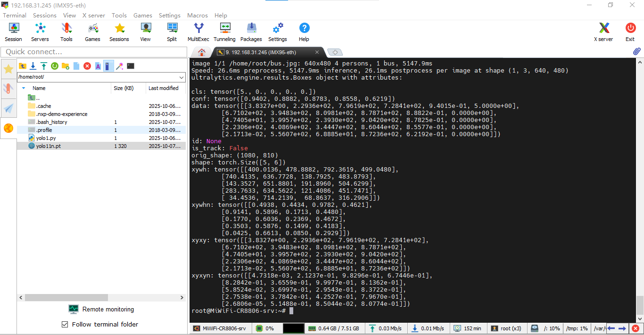
Task: Open the paper-plane Macros side tab
Action: (8, 108)
